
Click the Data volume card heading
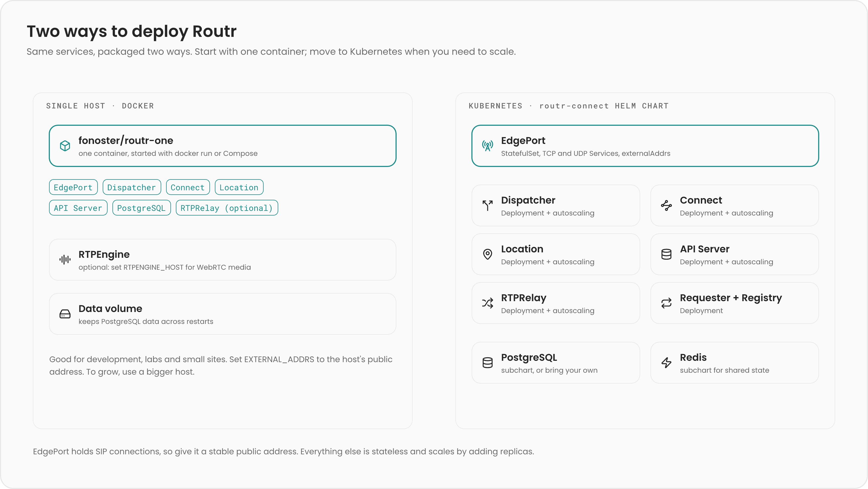click(110, 308)
